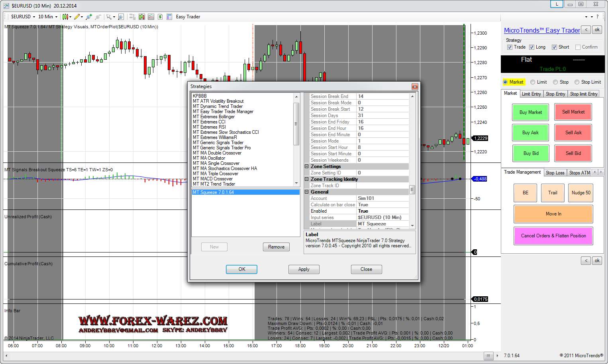Switch to the Limit Entry tab

[531, 94]
